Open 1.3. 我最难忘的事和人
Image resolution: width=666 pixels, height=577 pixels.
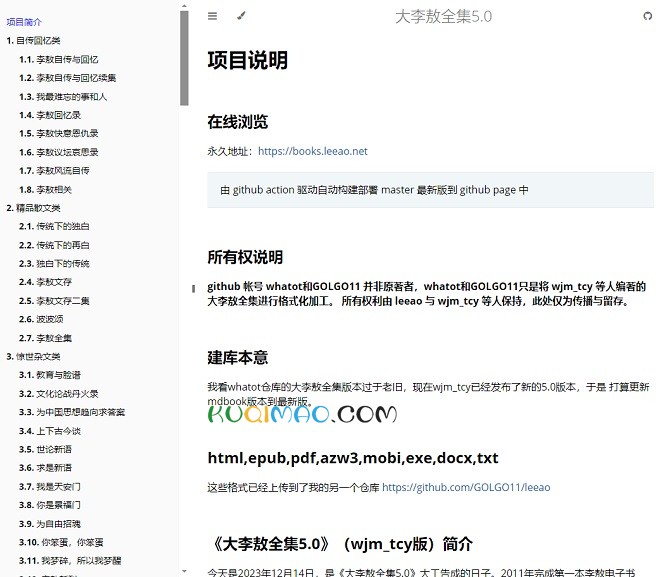point(63,97)
